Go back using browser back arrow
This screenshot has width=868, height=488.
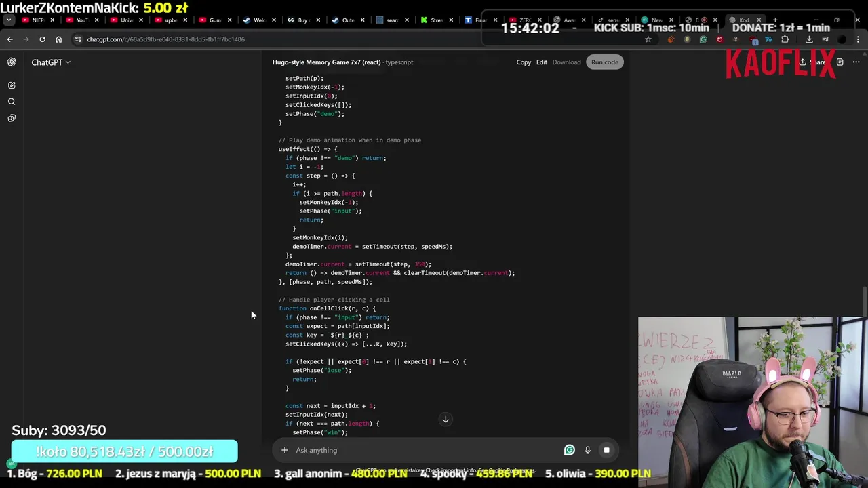click(x=9, y=39)
